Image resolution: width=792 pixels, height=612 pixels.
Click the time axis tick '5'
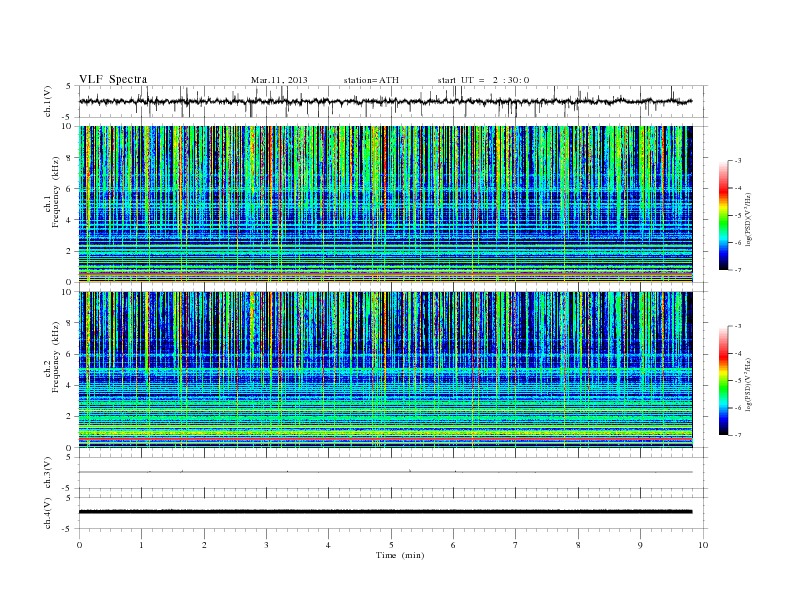tap(391, 545)
